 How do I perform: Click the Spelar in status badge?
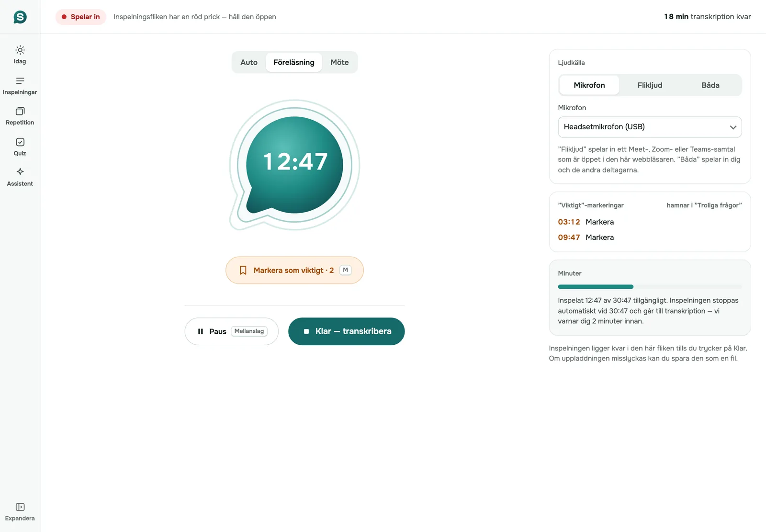tap(81, 17)
